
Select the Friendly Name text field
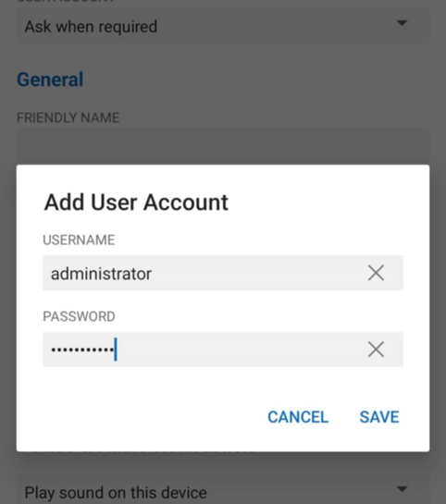coord(222,146)
